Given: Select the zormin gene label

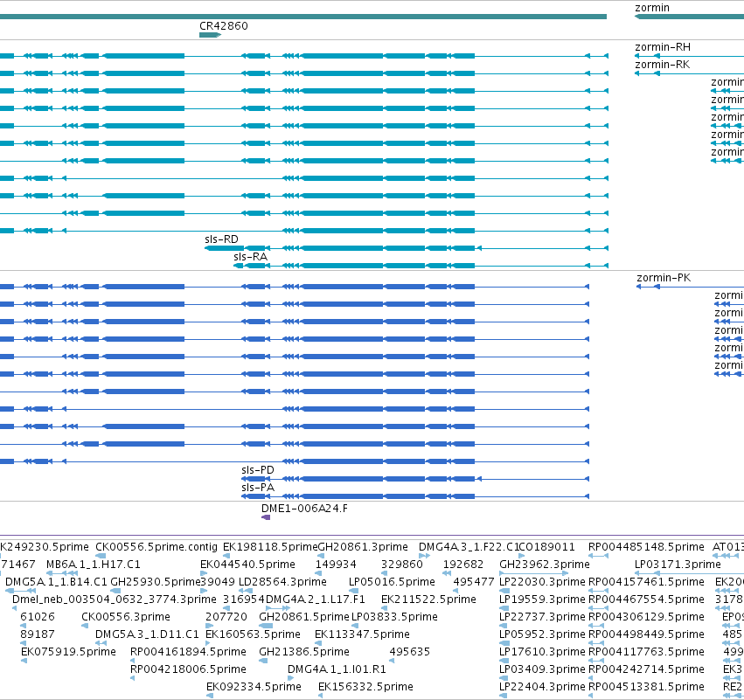Looking at the screenshot, I should (652, 8).
